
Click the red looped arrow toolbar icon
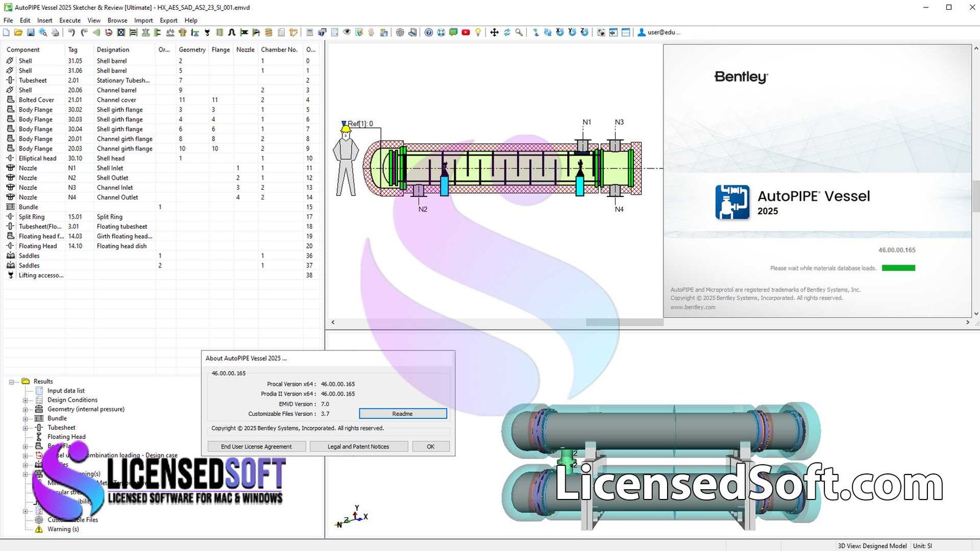[108, 32]
